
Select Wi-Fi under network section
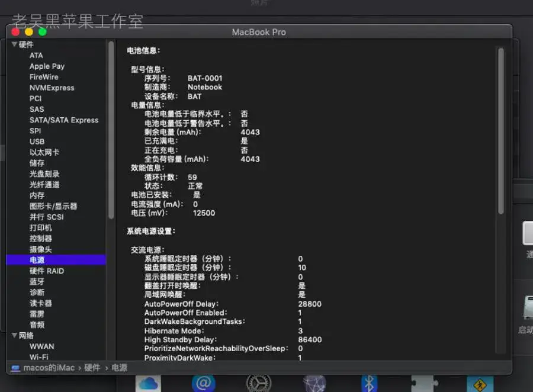coord(38,357)
